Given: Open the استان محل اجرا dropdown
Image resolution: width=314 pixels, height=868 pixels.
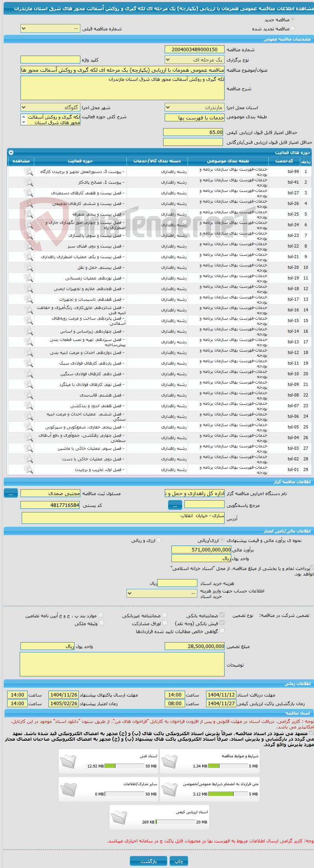Looking at the screenshot, I should (195, 108).
